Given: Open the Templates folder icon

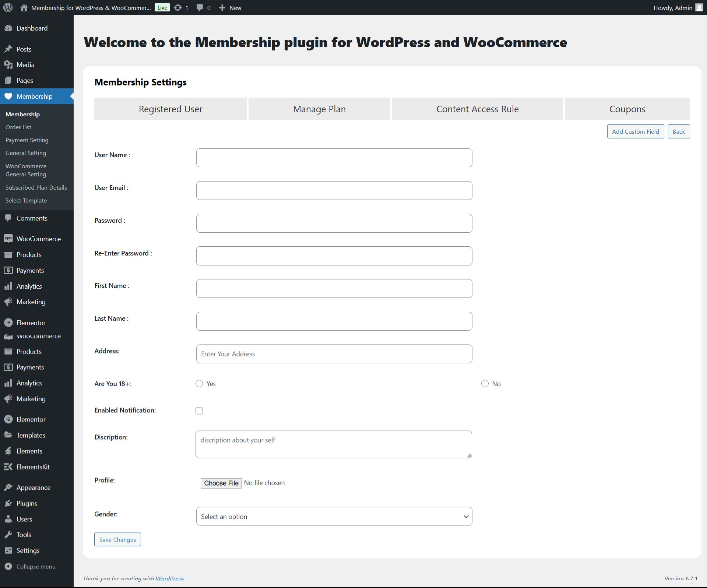Looking at the screenshot, I should click(8, 435).
